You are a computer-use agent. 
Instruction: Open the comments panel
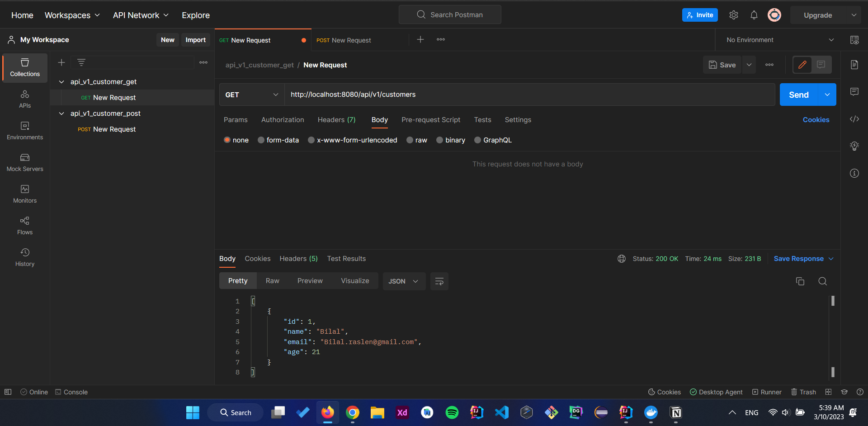point(854,91)
